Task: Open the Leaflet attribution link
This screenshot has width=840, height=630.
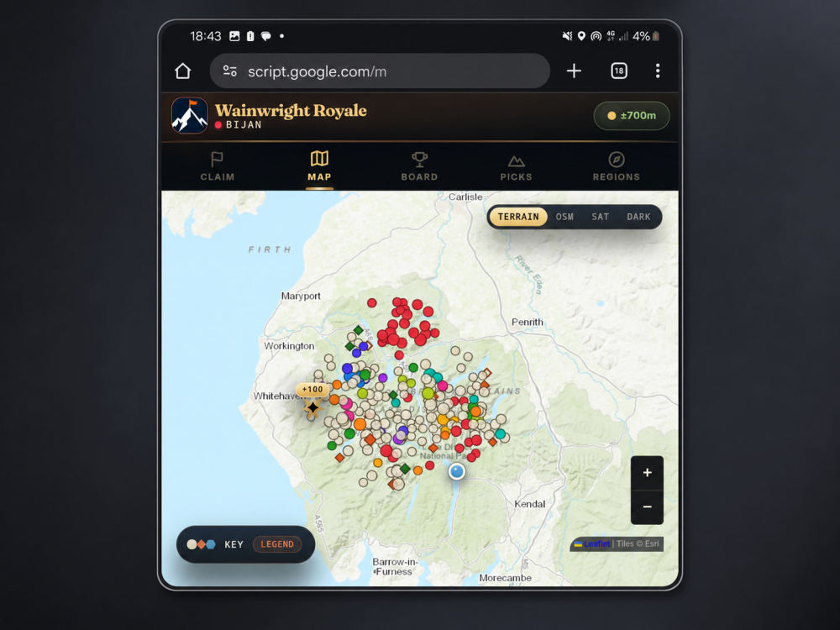Action: click(596, 543)
